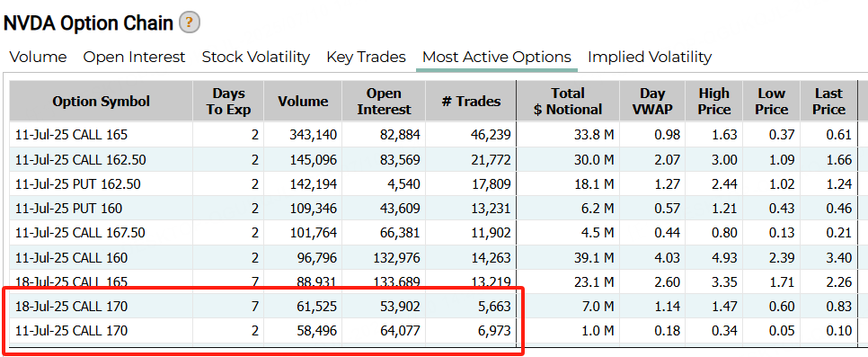Screen dimensions: 868x357
Task: Click the Open Interest column header
Action: [385, 102]
